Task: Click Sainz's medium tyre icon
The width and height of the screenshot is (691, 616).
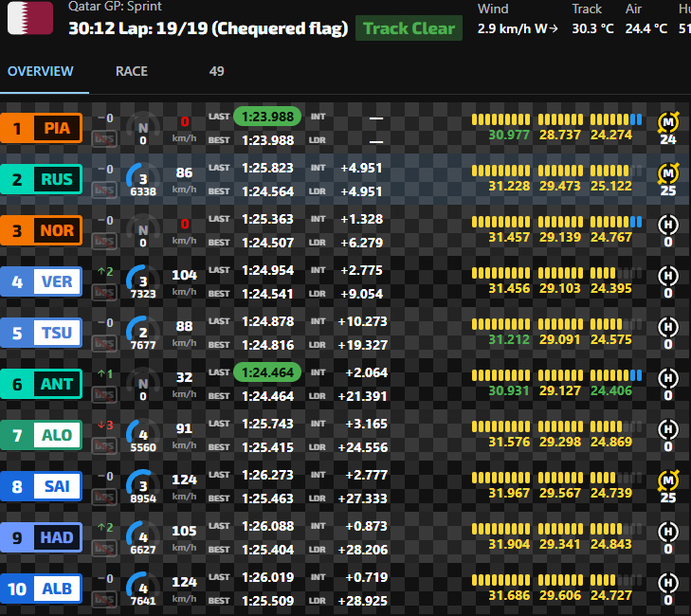Action: coord(668,480)
